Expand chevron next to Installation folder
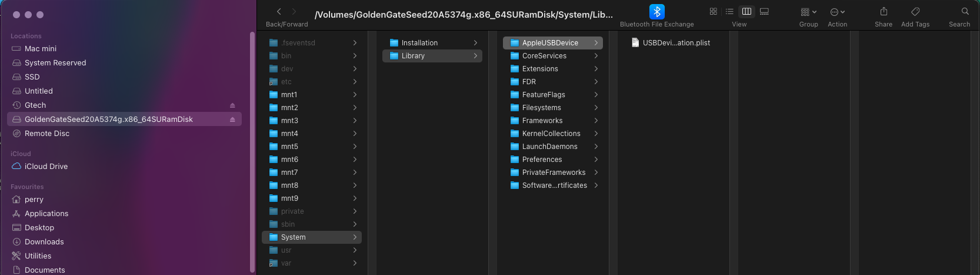The height and width of the screenshot is (275, 980). click(x=475, y=43)
